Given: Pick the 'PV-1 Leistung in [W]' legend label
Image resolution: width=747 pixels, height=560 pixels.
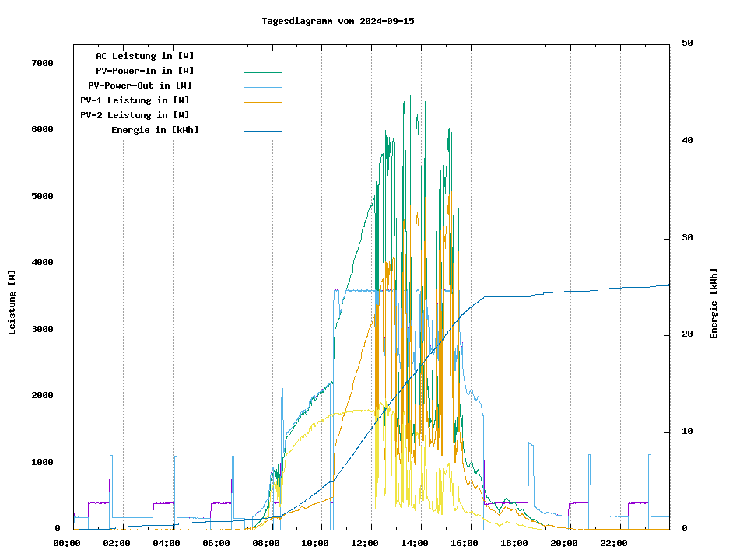Looking at the screenshot, I should tap(135, 100).
